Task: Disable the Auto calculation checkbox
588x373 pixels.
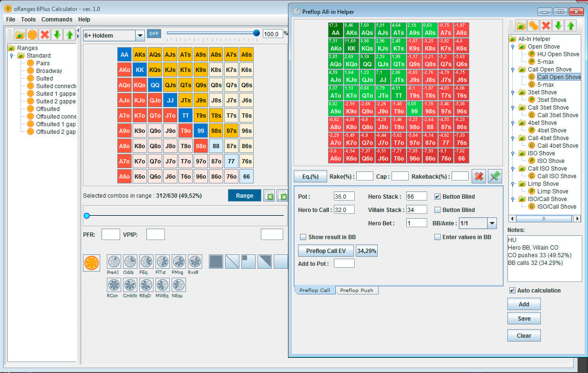Action: point(512,291)
